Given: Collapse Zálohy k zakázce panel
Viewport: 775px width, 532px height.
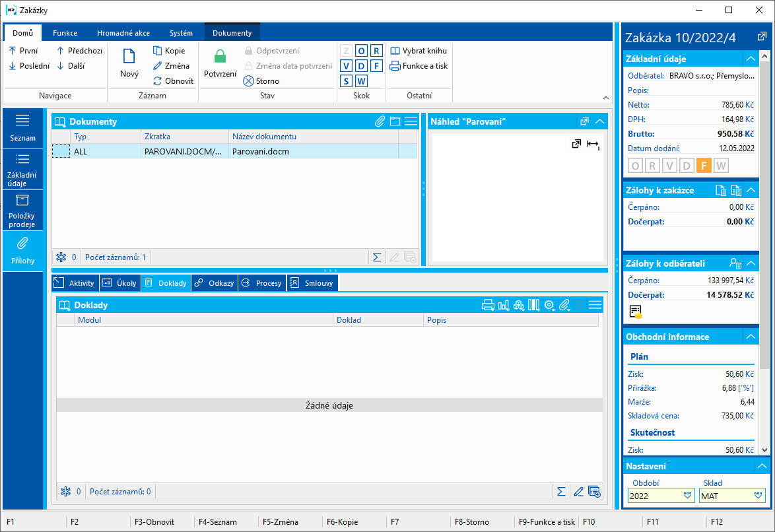Looking at the screenshot, I should coord(751,190).
